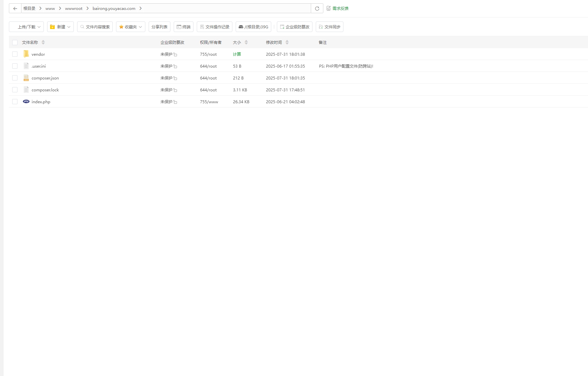Click 未保护 status in index.php row
The height and width of the screenshot is (376, 588).
[x=166, y=102]
